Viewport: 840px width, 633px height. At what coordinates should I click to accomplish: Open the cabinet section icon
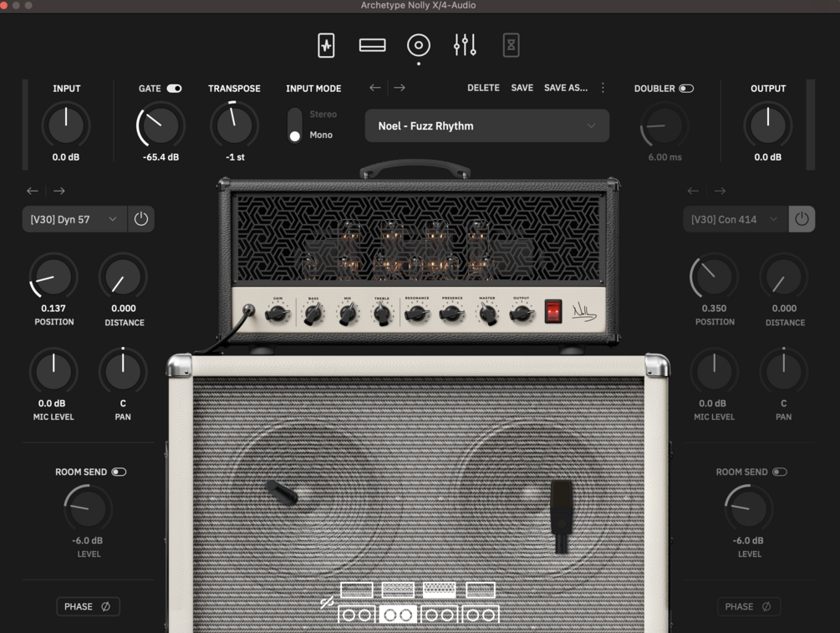coord(419,45)
